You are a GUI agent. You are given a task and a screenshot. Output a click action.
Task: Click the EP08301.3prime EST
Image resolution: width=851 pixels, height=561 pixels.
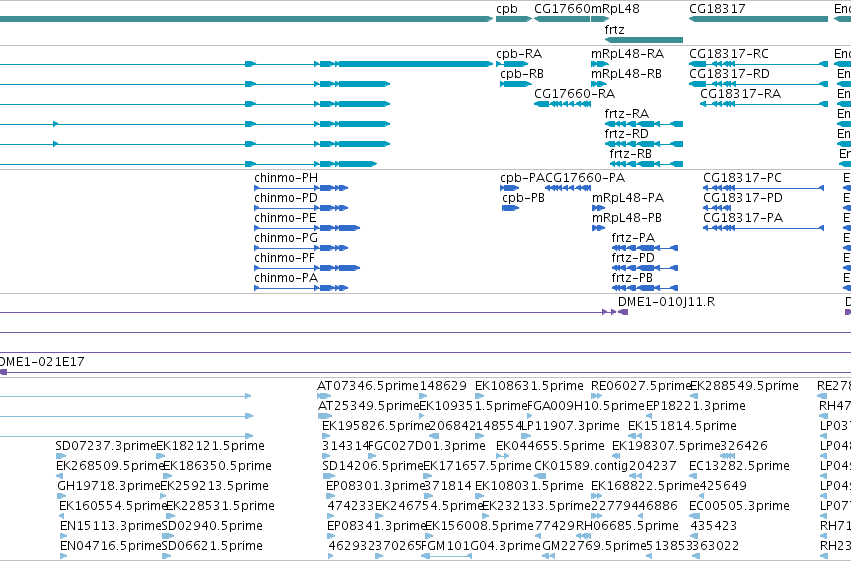tap(330, 496)
